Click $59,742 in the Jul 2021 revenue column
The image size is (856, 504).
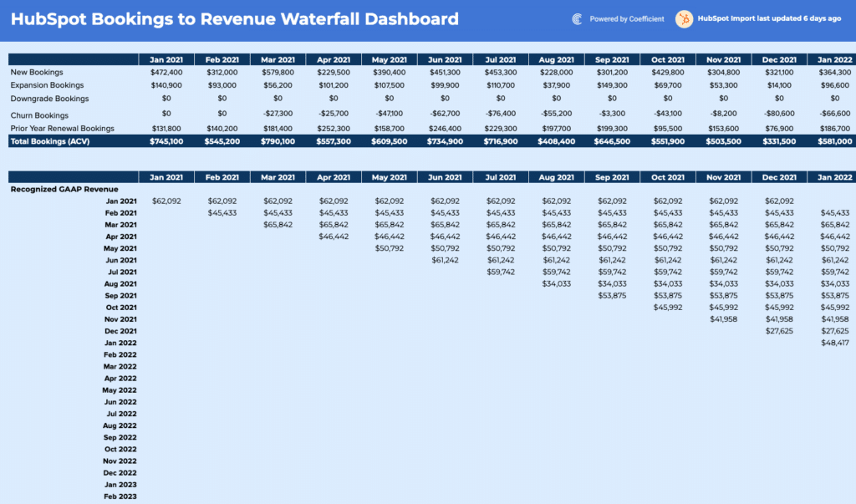point(501,272)
